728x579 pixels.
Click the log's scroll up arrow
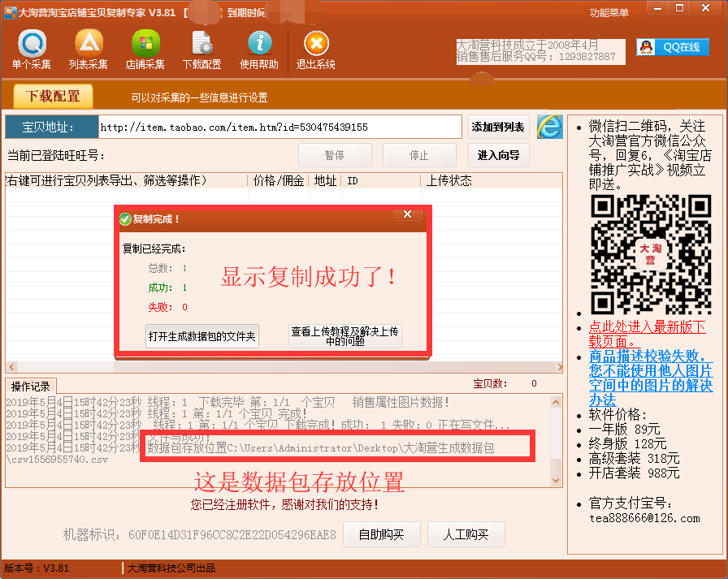[555, 403]
